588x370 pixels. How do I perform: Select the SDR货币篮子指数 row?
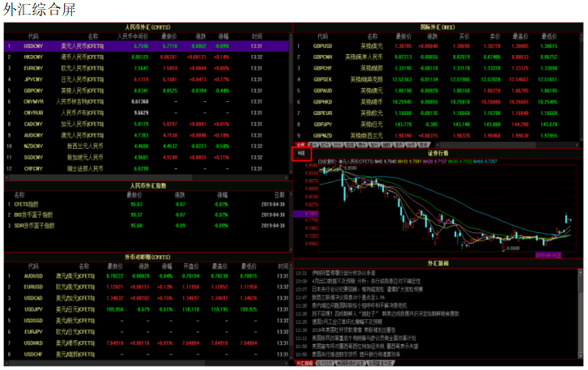click(x=147, y=226)
